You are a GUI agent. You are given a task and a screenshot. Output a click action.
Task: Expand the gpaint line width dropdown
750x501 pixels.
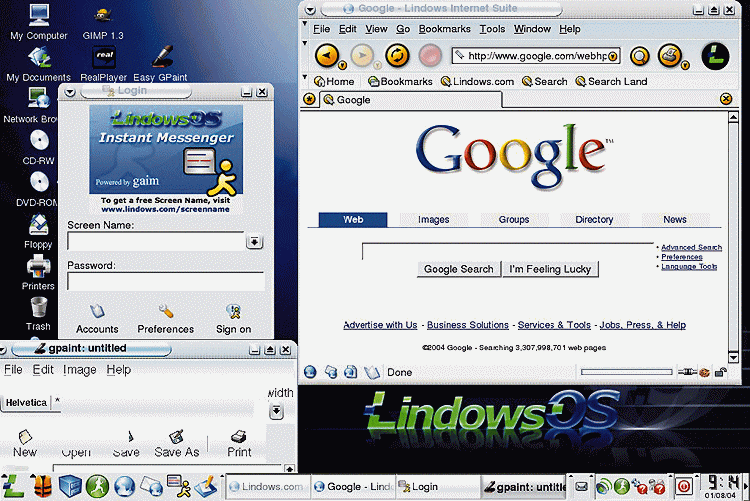(x=276, y=411)
